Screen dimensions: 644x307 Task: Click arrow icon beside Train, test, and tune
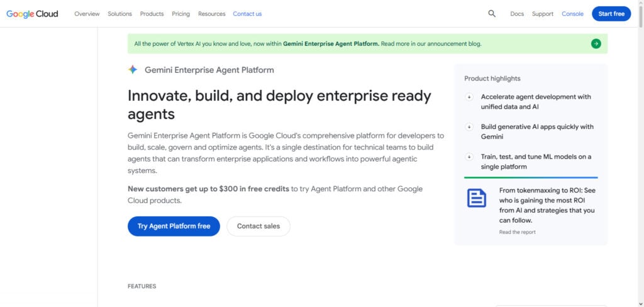point(469,157)
